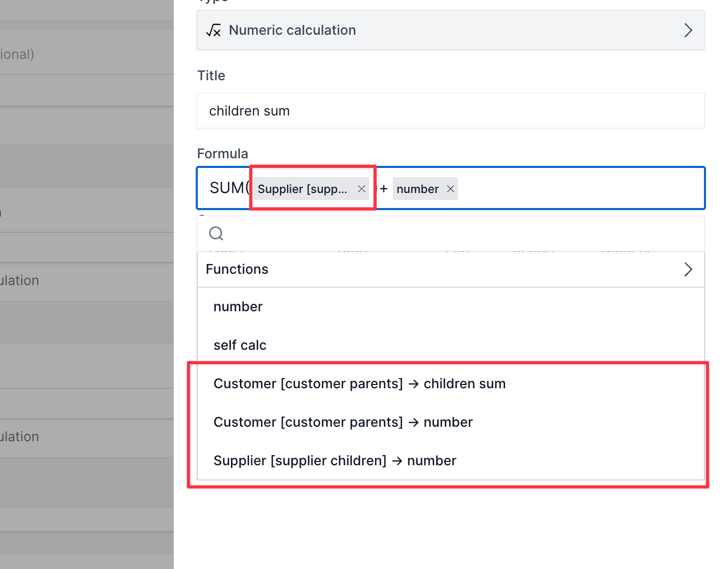This screenshot has height=569, width=728.
Task: Select the Supplier [supp... chip label
Action: click(302, 189)
